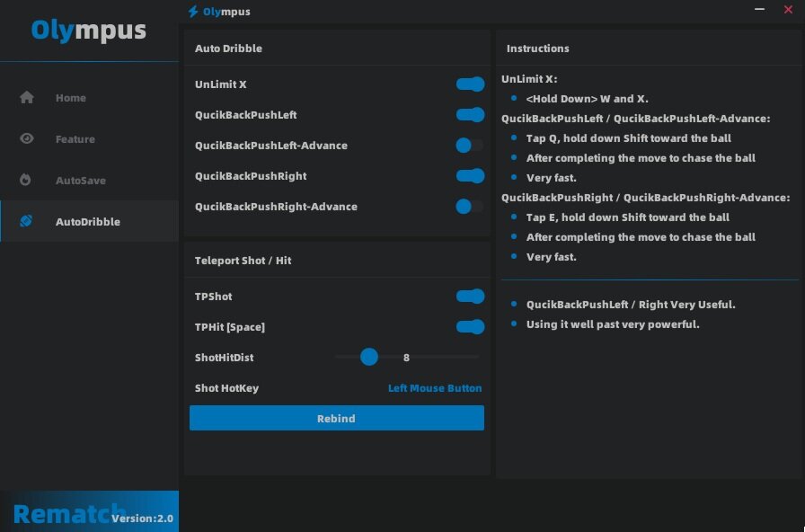
Task: Enable QucikBackPushRight-Advance toggle
Action: [470, 207]
